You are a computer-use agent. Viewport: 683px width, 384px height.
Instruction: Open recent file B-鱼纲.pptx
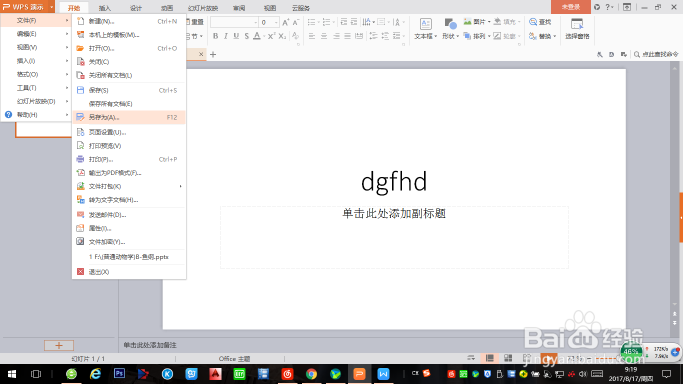click(x=129, y=256)
